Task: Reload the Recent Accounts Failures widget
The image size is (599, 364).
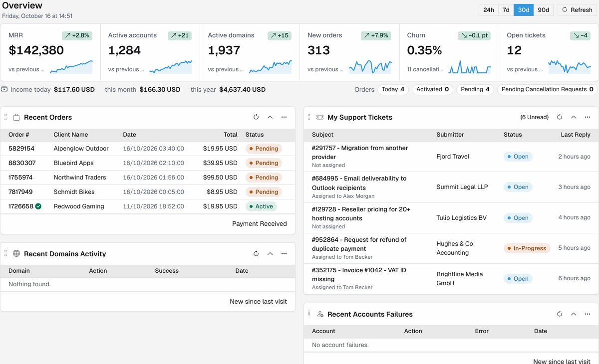Action: (x=560, y=314)
